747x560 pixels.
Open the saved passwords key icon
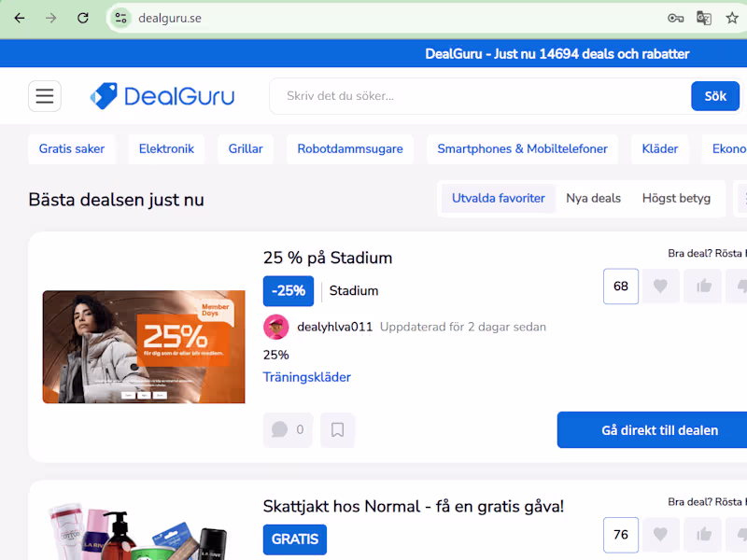pyautogui.click(x=675, y=18)
